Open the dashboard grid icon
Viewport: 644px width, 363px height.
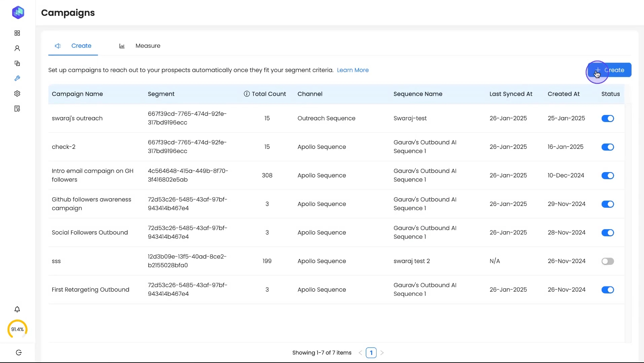17,33
